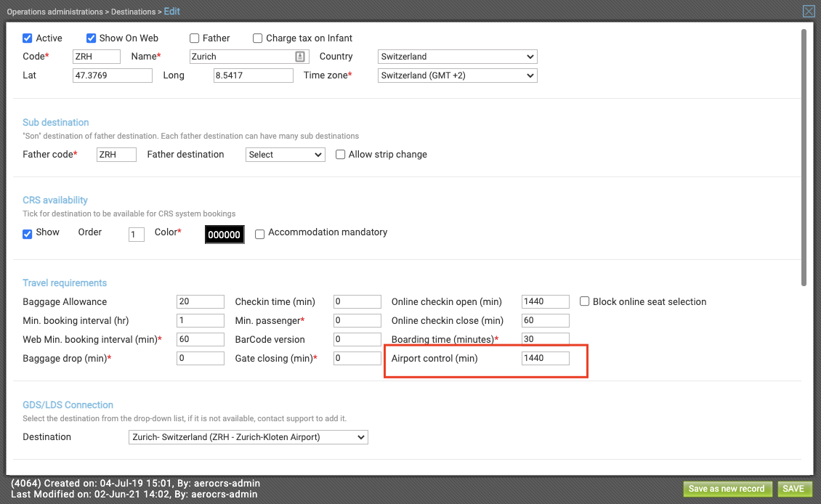
Task: Open the contact card icon in Name field
Action: [300, 57]
